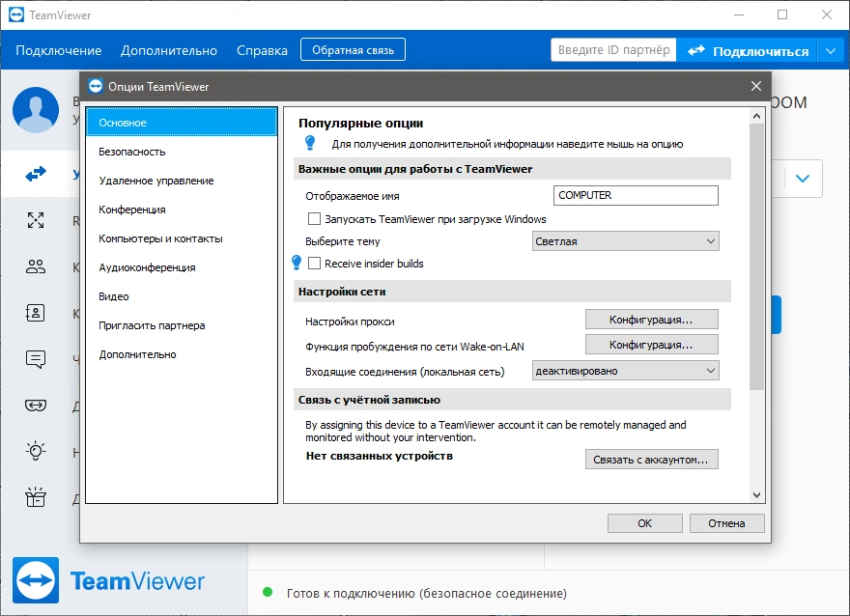The width and height of the screenshot is (850, 616).
Task: Open the Подключение menu
Action: tap(59, 50)
